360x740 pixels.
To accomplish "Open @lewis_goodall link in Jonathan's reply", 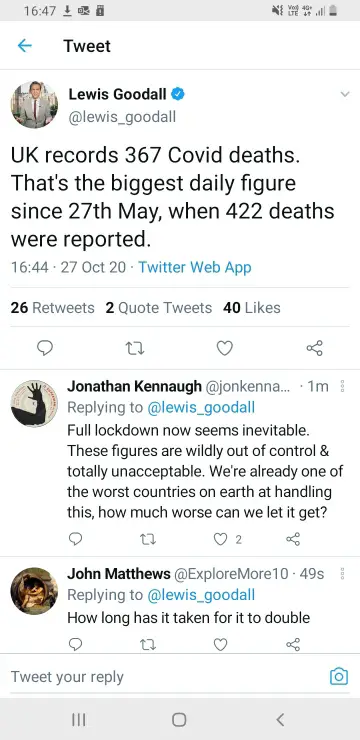I will (x=201, y=407).
